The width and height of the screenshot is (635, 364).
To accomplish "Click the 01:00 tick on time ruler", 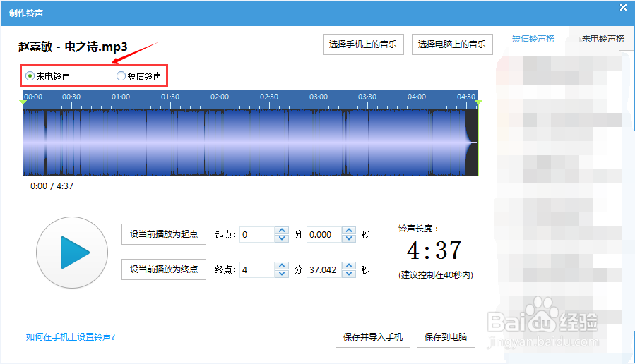I will (121, 104).
